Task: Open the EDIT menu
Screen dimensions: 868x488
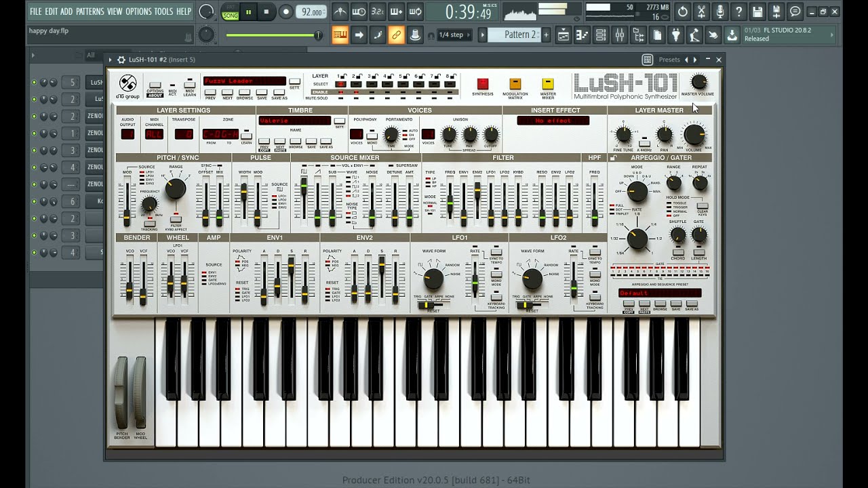Action: (x=52, y=12)
